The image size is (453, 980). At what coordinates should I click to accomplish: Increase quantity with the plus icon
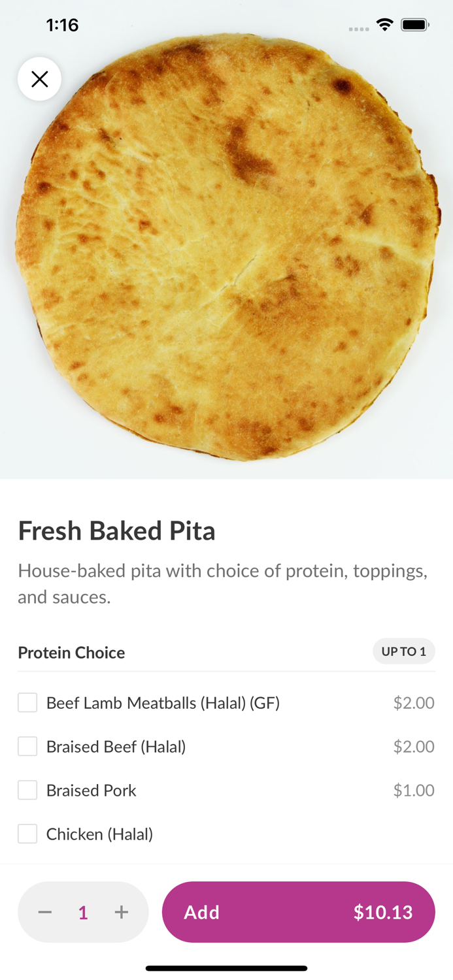click(122, 912)
